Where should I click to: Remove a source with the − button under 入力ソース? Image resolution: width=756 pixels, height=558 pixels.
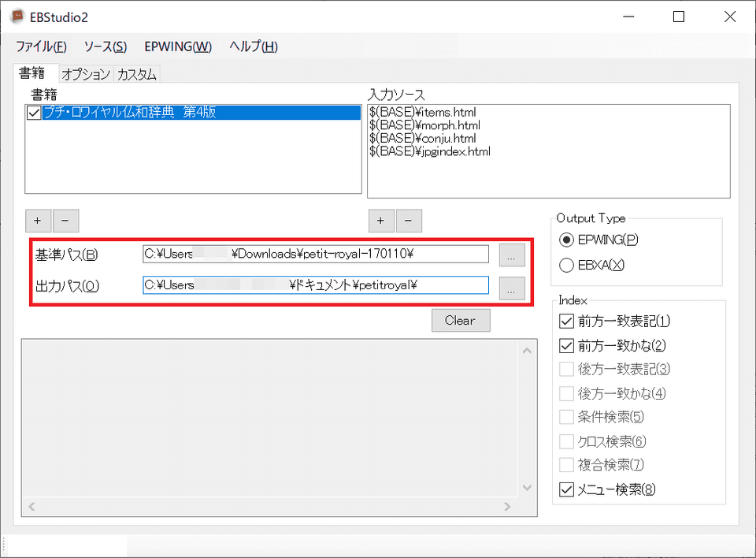click(x=409, y=221)
